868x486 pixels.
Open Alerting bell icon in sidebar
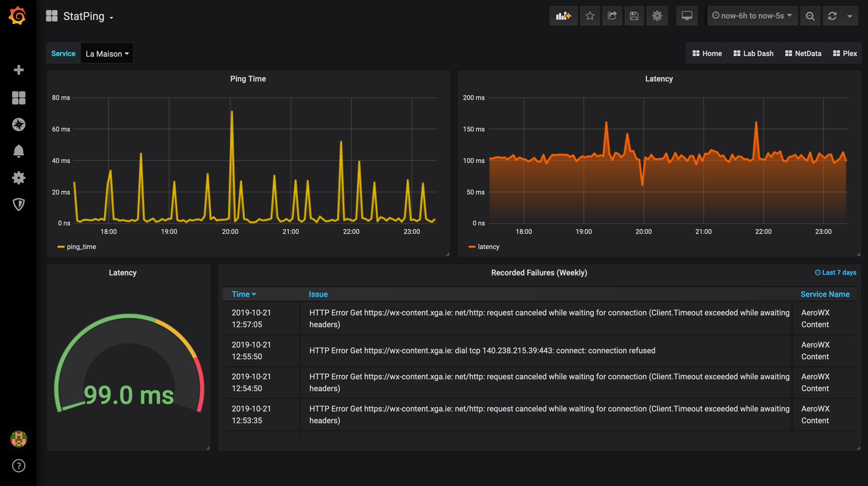[x=18, y=151]
